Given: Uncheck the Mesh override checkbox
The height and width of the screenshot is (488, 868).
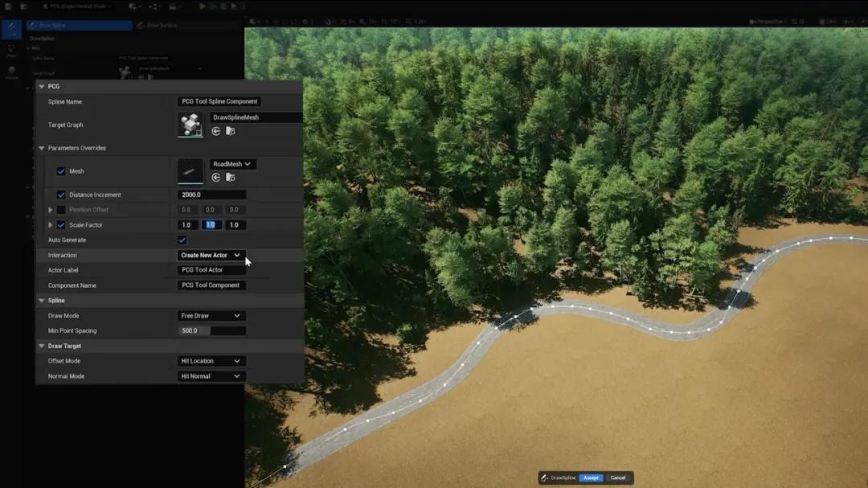Looking at the screenshot, I should tap(61, 171).
